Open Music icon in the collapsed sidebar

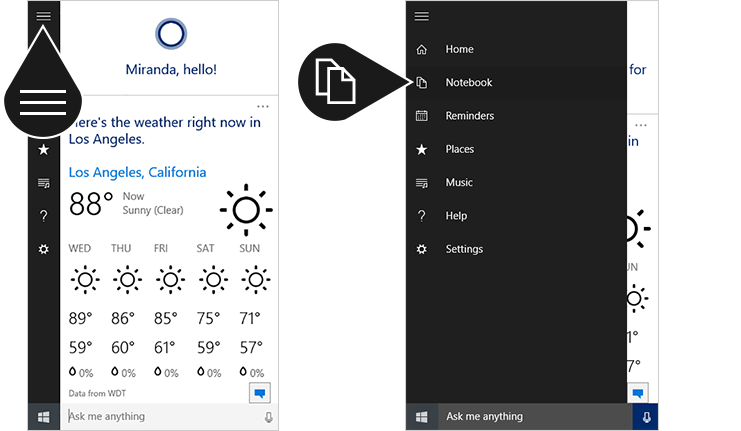tap(43, 183)
